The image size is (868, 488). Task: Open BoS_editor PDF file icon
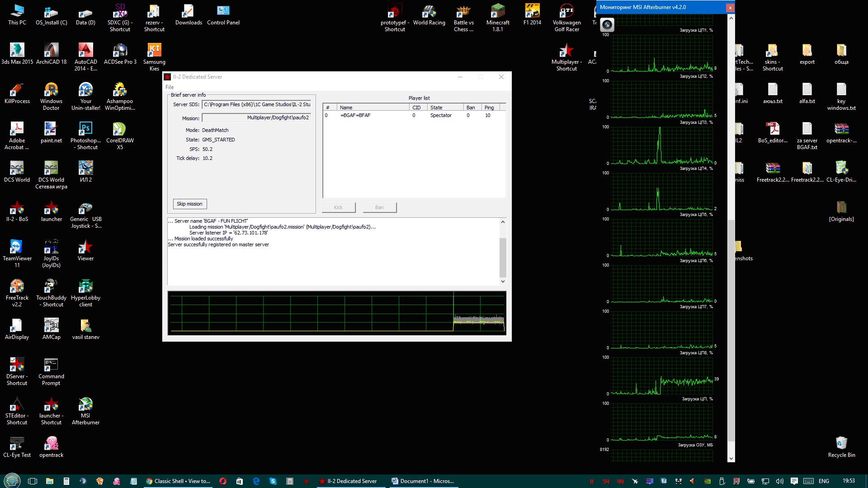[x=773, y=132]
